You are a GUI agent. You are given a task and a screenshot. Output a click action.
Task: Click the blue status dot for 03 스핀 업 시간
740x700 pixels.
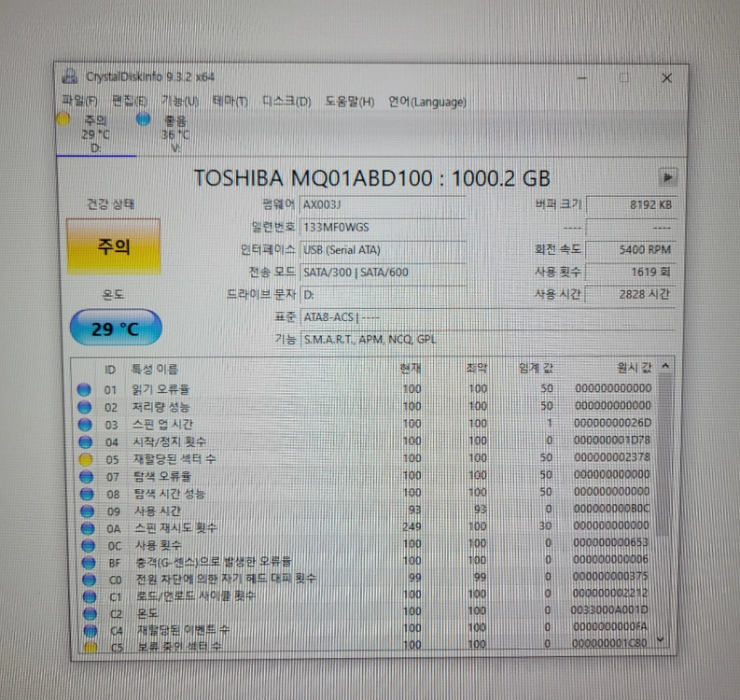(85, 425)
